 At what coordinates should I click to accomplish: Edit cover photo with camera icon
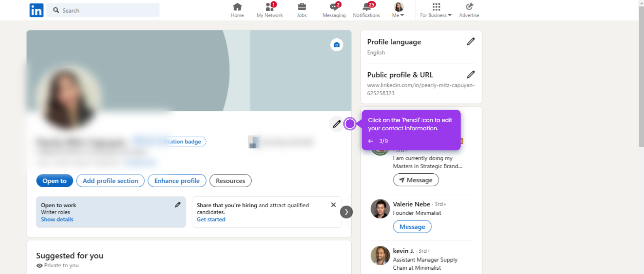point(337,45)
